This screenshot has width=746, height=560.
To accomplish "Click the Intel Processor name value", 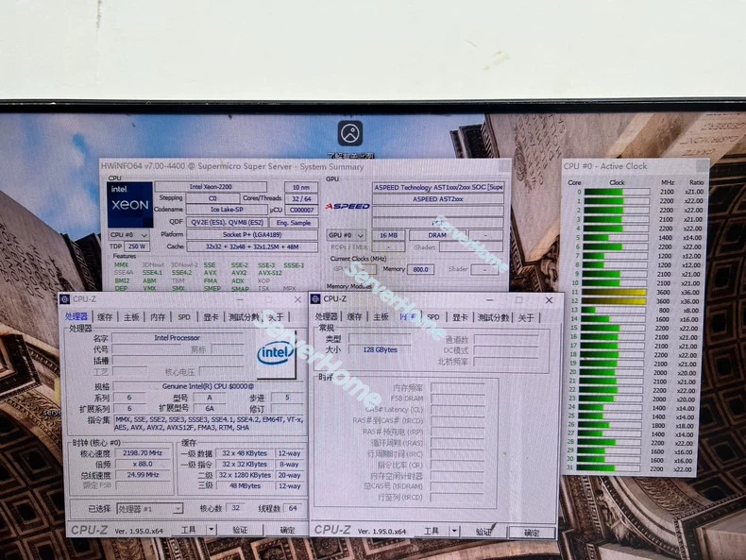I will [x=177, y=338].
